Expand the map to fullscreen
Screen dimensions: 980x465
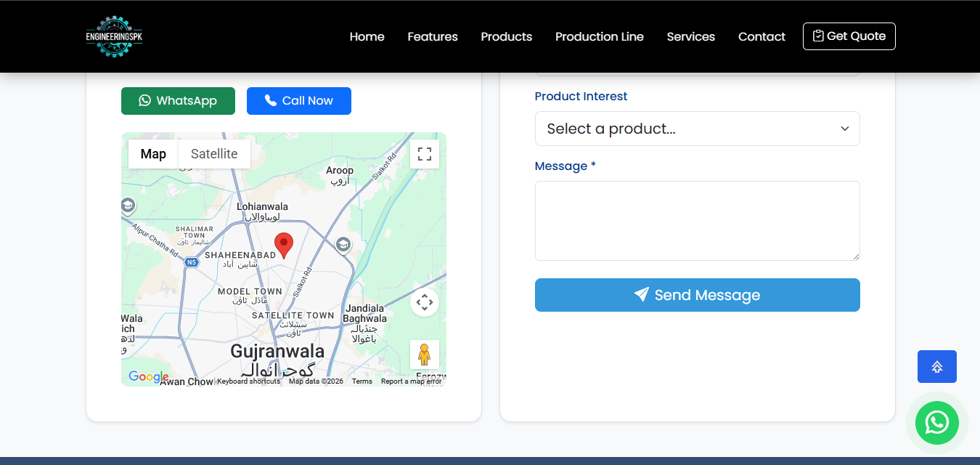coord(424,153)
